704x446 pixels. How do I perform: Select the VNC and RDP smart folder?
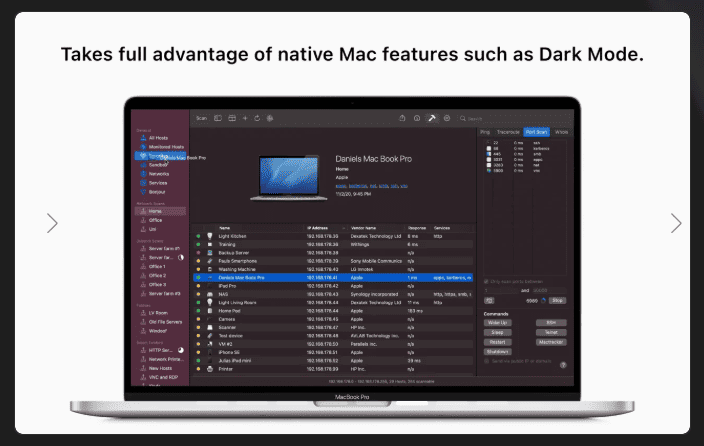tap(161, 377)
